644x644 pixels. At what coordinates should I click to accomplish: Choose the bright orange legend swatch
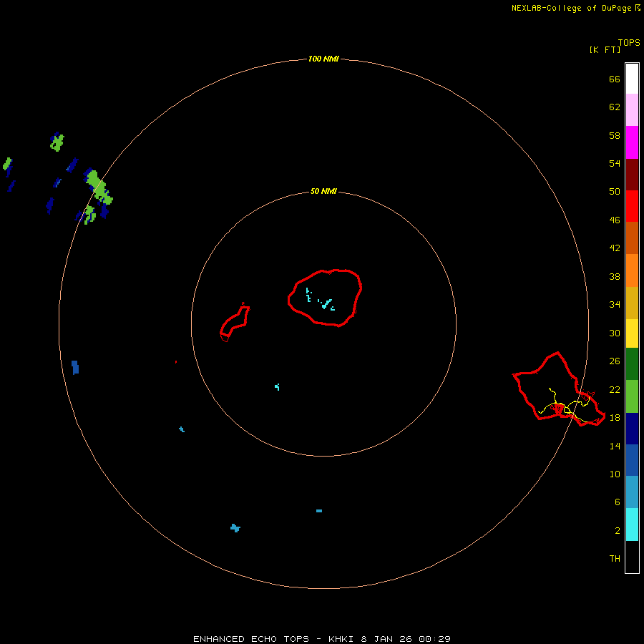pyautogui.click(x=632, y=270)
